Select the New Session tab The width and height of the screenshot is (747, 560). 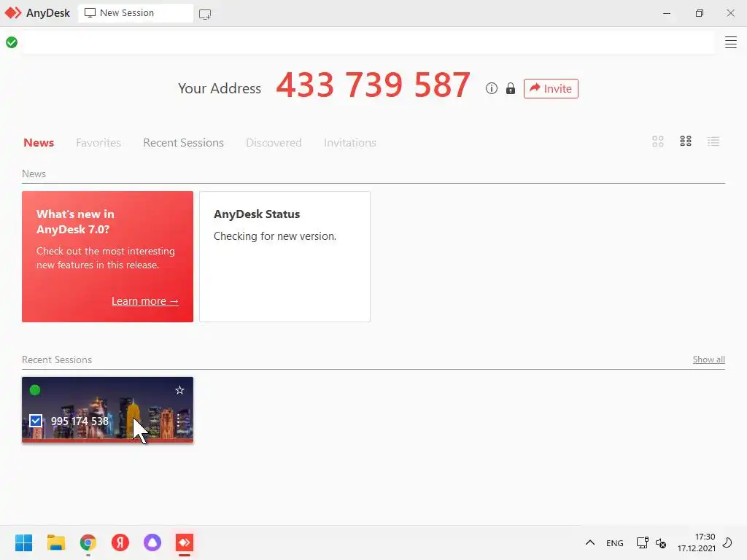(135, 13)
